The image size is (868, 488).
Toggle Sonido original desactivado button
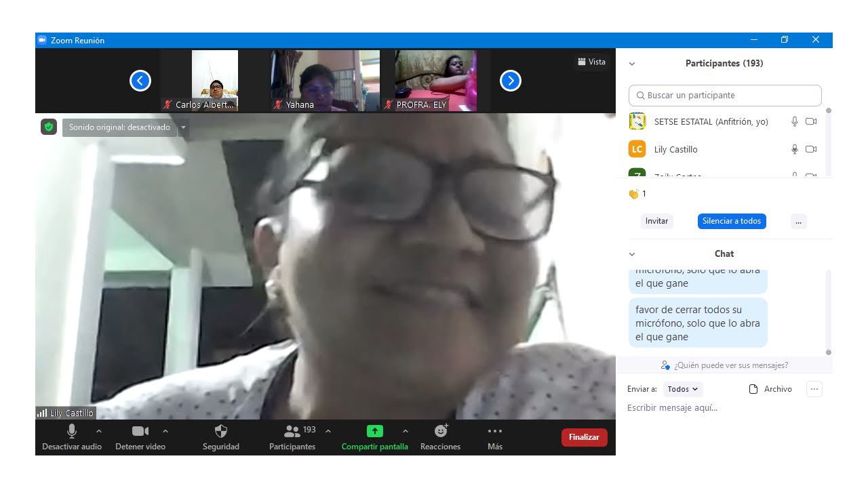119,127
